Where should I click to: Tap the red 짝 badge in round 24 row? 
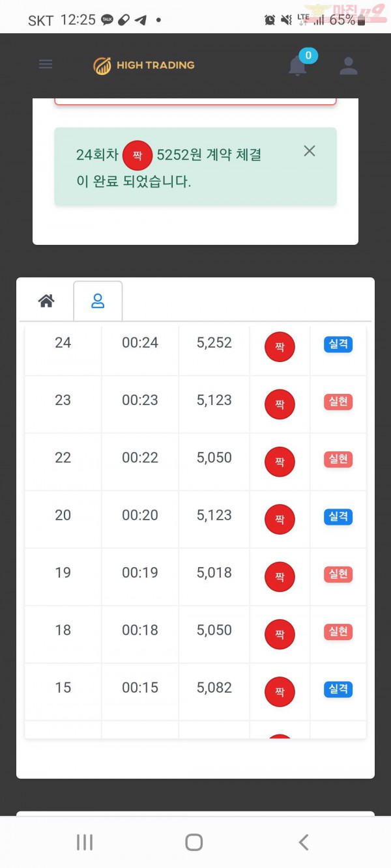[x=280, y=347]
